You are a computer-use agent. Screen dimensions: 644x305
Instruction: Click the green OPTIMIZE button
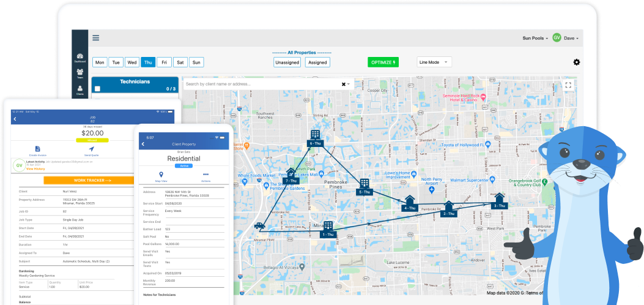click(x=383, y=62)
